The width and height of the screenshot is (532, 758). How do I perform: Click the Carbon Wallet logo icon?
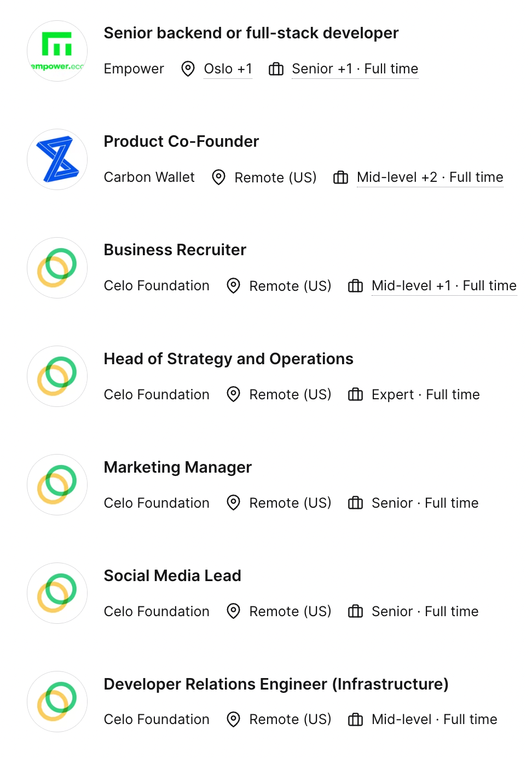pos(57,159)
